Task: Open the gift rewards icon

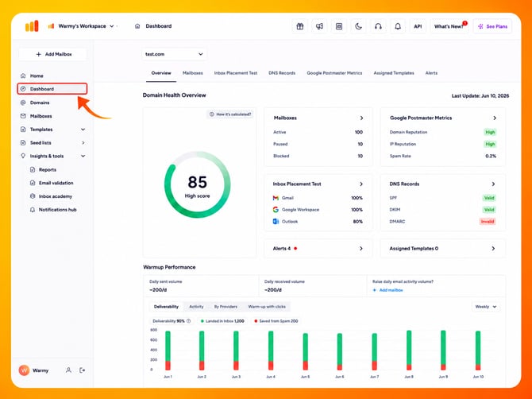Action: coord(300,26)
